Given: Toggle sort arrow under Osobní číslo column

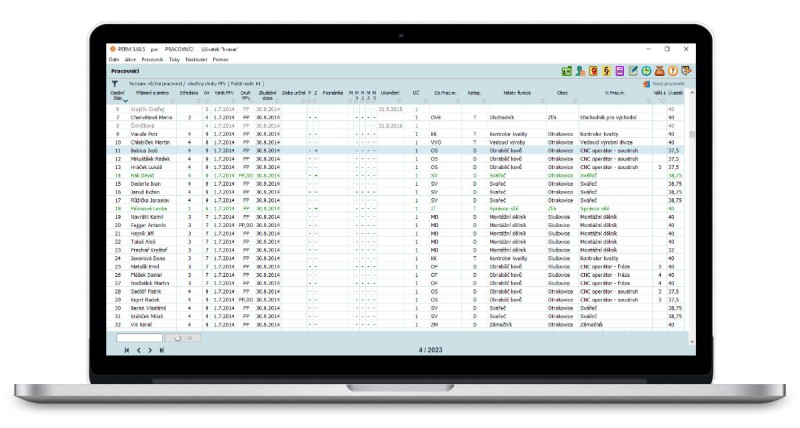Looking at the screenshot, I should (125, 101).
